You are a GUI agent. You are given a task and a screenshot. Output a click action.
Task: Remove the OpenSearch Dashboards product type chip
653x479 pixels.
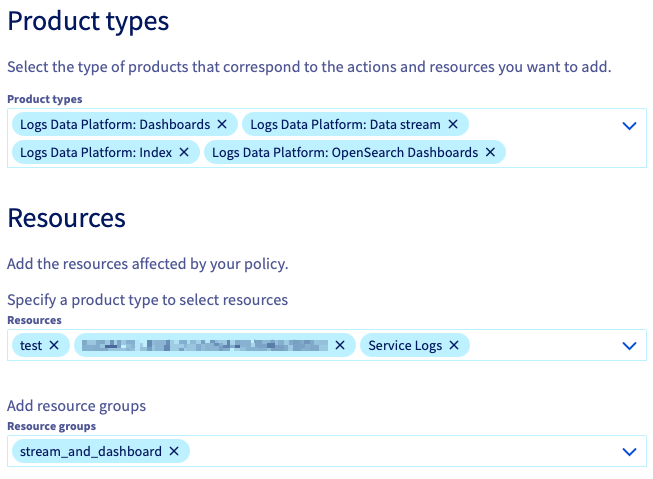491,152
